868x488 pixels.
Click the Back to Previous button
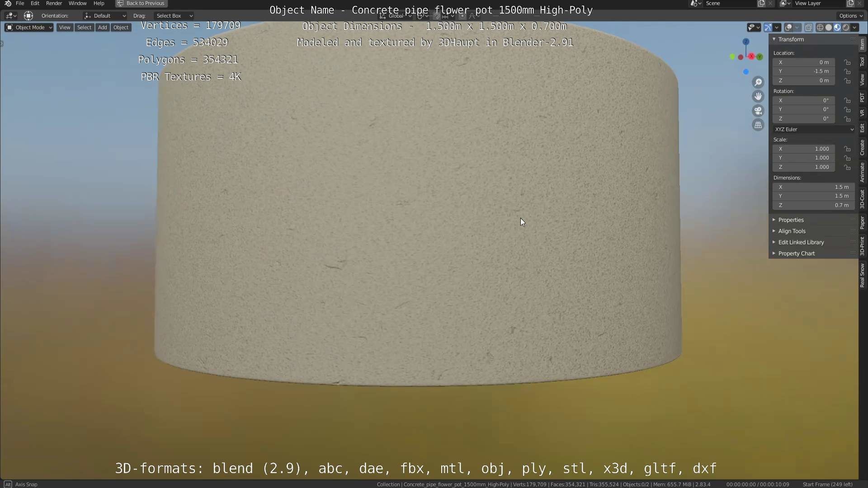click(141, 3)
